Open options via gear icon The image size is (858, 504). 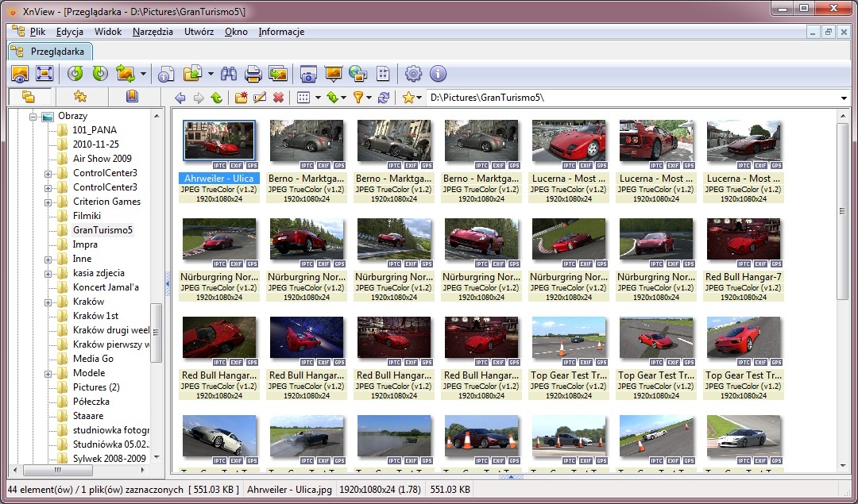pyautogui.click(x=413, y=73)
